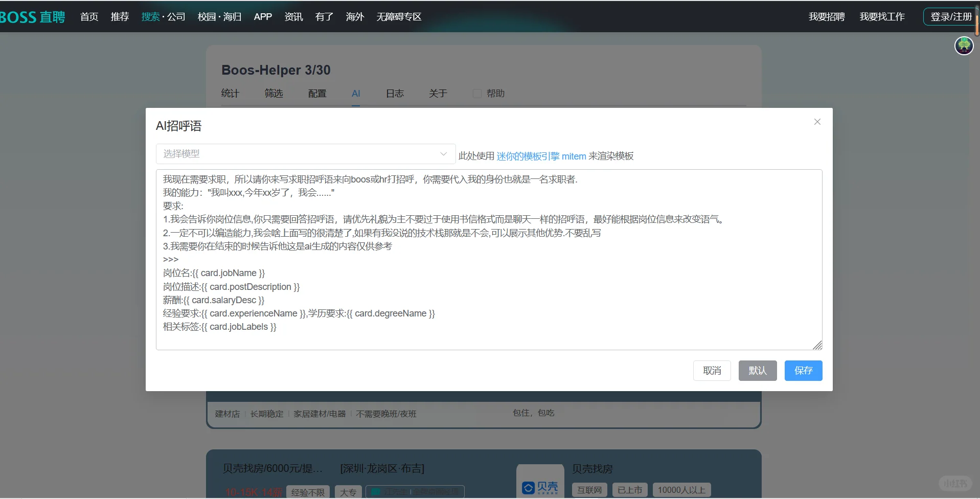Enable the 帮助 checkbox in Boos-Helper

[476, 93]
